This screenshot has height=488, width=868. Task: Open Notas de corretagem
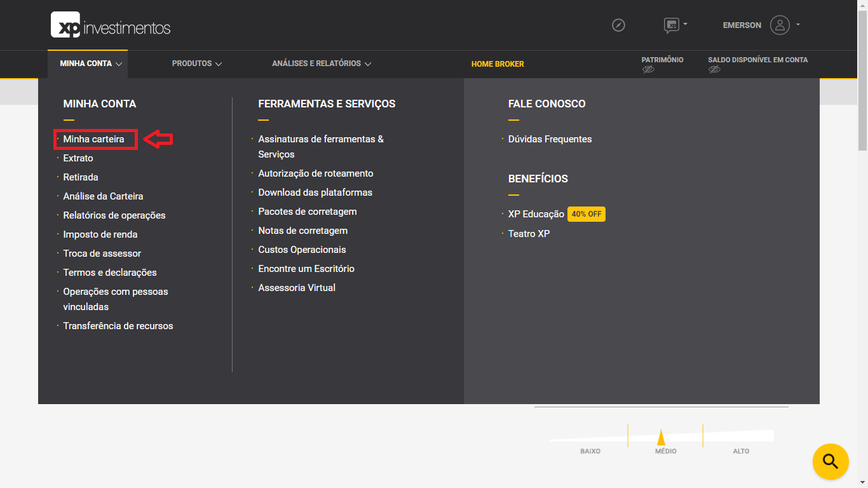click(303, 231)
